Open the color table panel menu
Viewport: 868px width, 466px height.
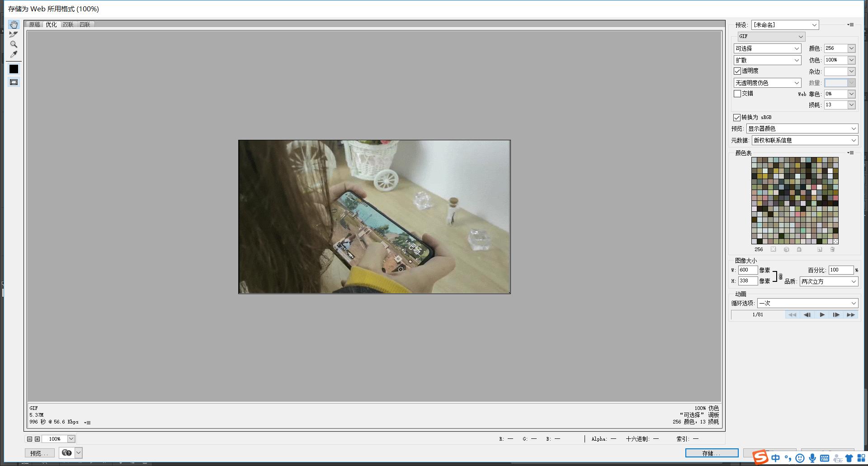tap(850, 153)
